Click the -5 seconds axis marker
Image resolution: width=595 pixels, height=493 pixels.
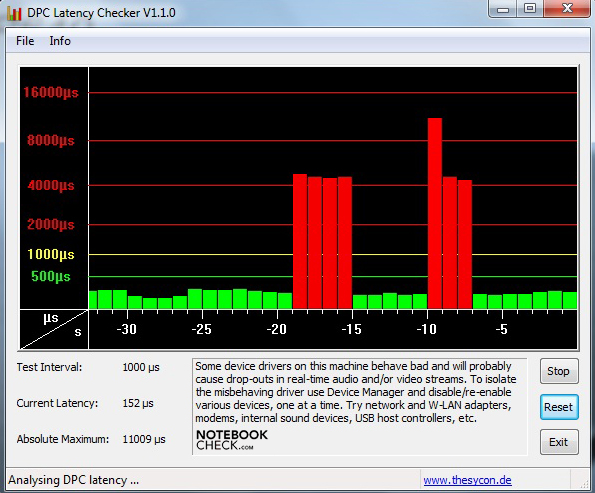pyautogui.click(x=502, y=329)
